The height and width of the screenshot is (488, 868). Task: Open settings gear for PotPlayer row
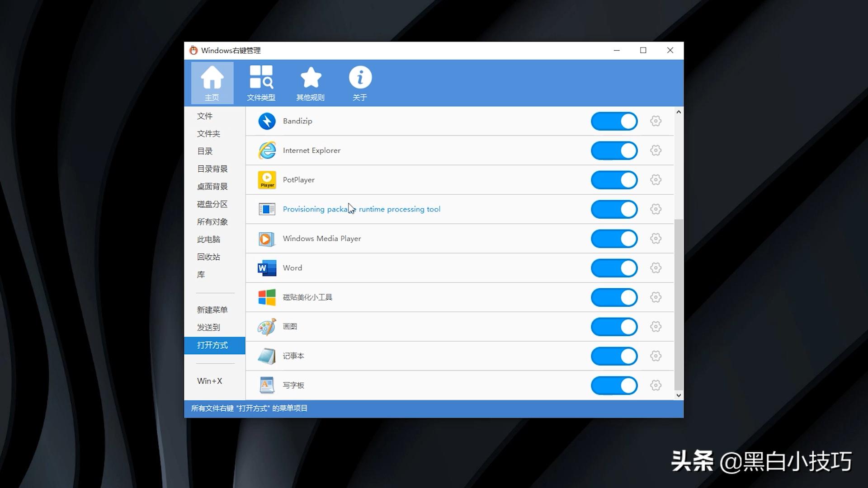pyautogui.click(x=656, y=180)
